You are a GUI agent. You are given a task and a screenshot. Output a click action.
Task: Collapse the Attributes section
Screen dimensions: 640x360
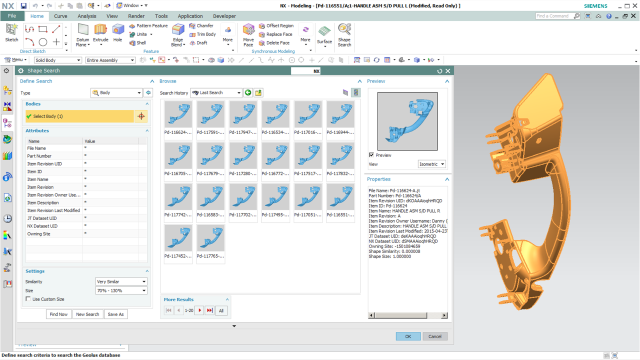tap(147, 131)
